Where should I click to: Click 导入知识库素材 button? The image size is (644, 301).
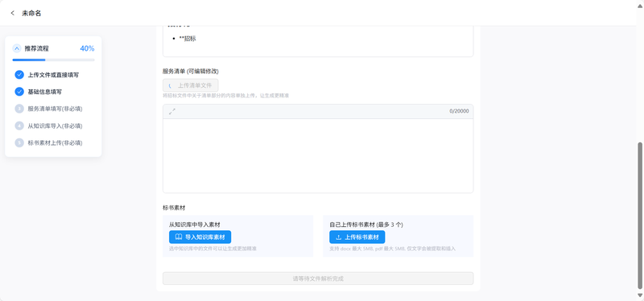tap(200, 237)
